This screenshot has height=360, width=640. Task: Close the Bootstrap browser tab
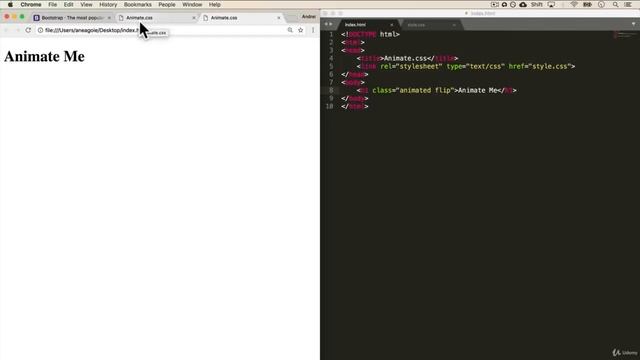pyautogui.click(x=109, y=18)
